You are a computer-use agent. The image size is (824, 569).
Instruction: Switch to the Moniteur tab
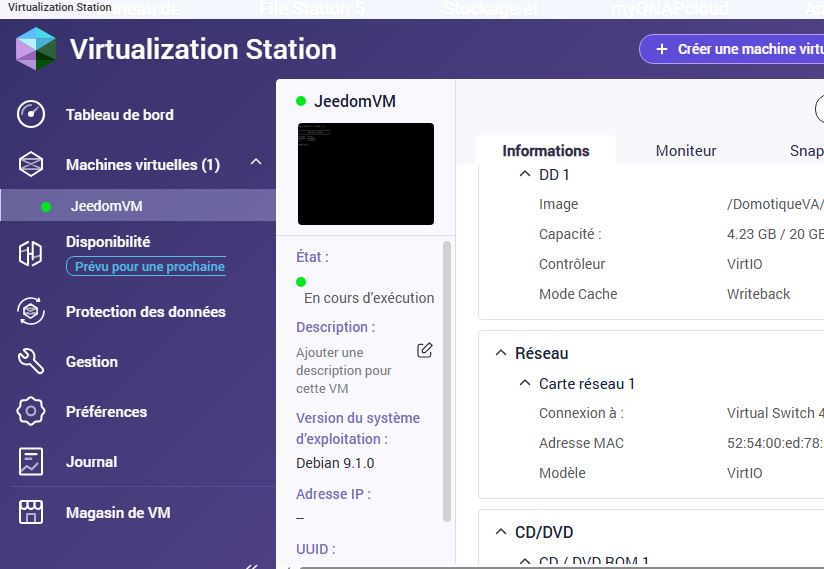point(686,151)
